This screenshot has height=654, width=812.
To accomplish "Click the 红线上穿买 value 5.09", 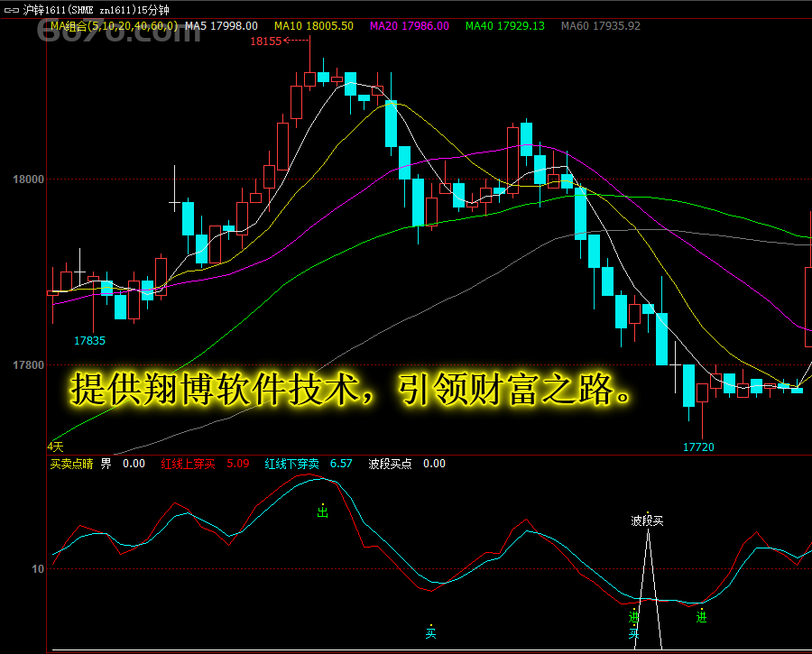I will [237, 464].
